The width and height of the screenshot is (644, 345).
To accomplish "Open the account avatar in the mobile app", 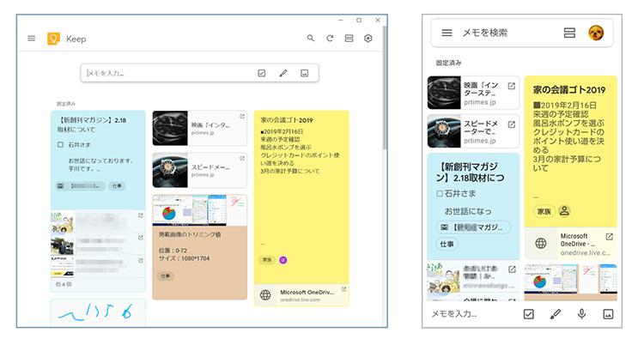I will pyautogui.click(x=596, y=33).
